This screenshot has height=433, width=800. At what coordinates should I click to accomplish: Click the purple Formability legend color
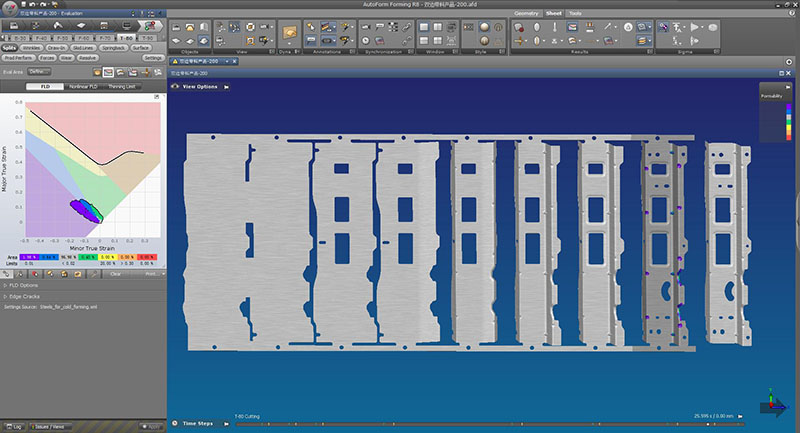(787, 108)
